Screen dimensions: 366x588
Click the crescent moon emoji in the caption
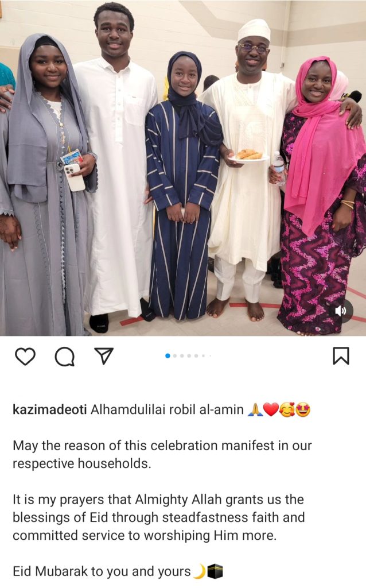[x=200, y=571]
